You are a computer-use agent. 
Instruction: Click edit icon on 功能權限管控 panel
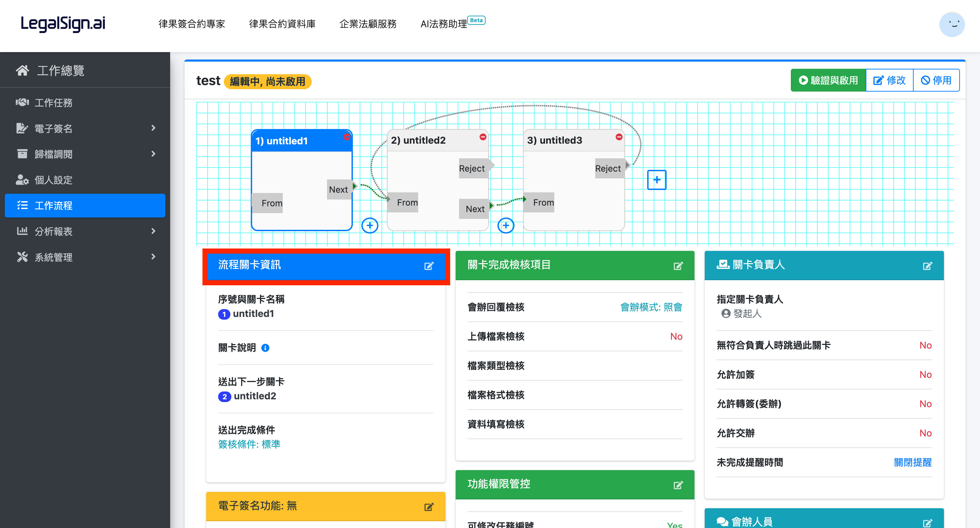677,485
